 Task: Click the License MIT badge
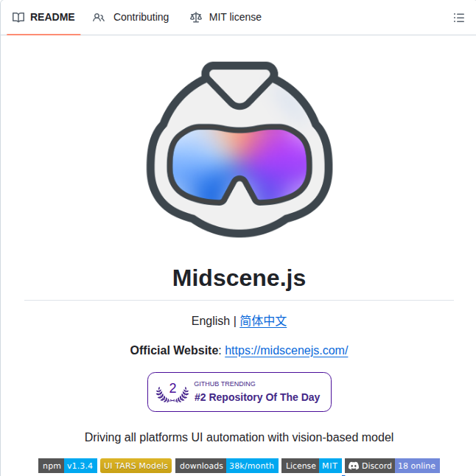tap(312, 466)
